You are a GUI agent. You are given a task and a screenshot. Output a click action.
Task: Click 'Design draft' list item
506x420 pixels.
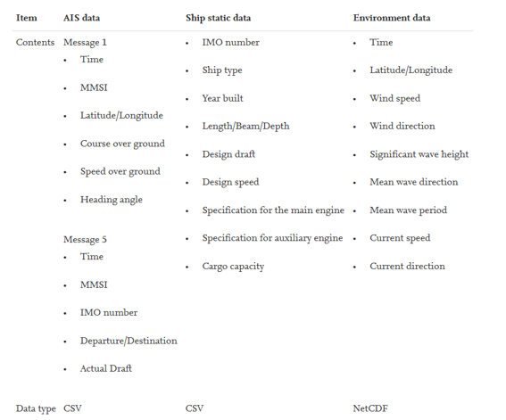[228, 154]
